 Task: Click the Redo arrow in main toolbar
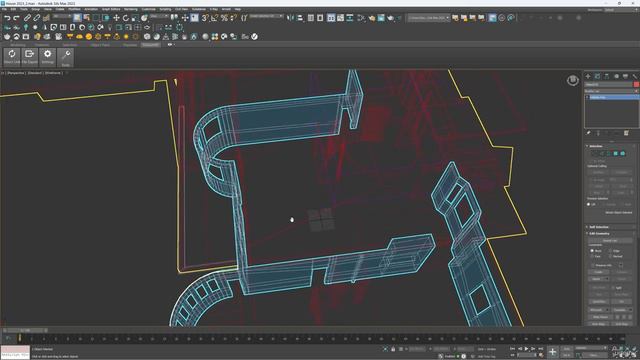[x=16, y=18]
